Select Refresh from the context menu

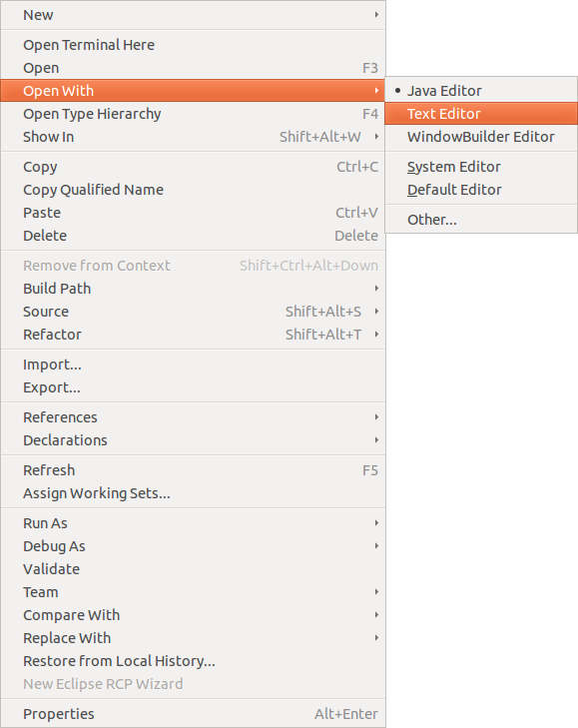click(193, 470)
